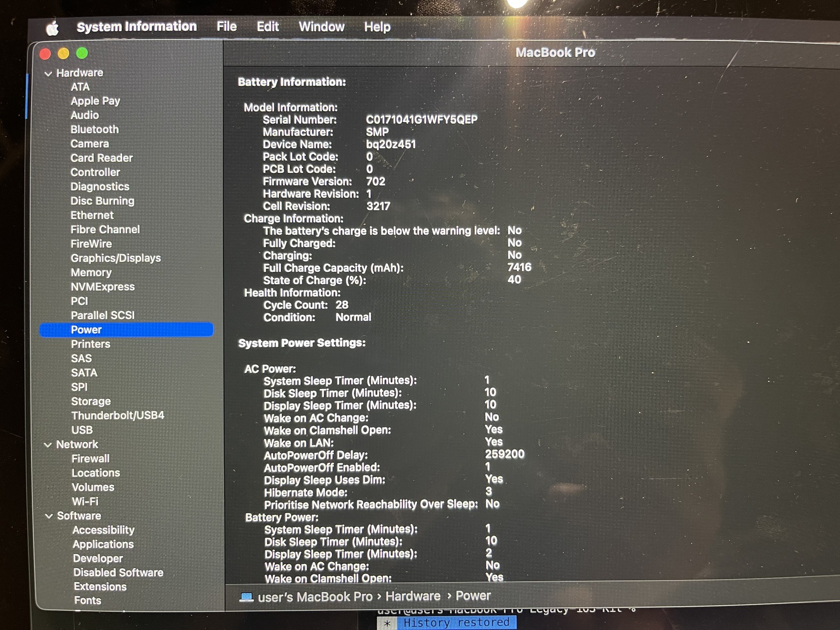Select Accessibility under Software

coord(103,530)
